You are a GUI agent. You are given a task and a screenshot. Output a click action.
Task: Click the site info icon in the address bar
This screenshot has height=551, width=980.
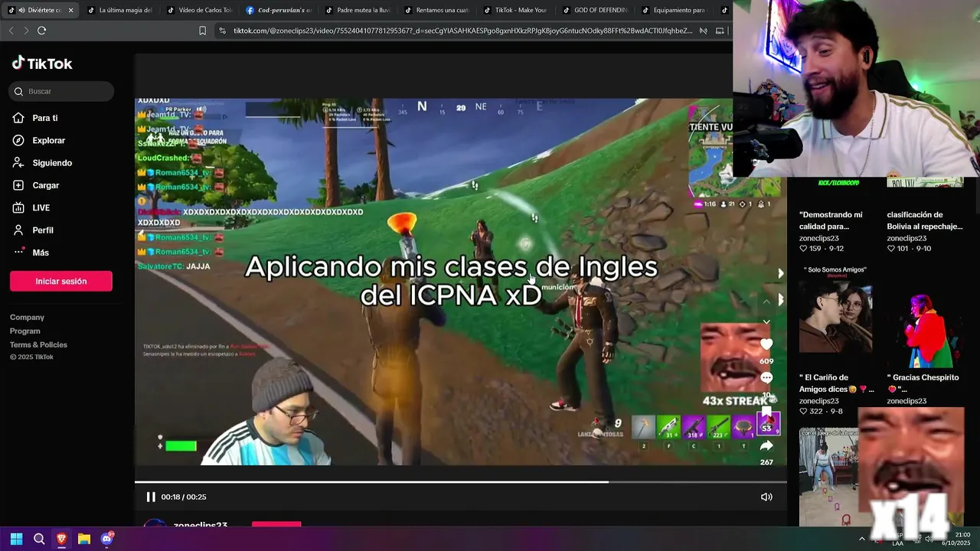pyautogui.click(x=222, y=31)
